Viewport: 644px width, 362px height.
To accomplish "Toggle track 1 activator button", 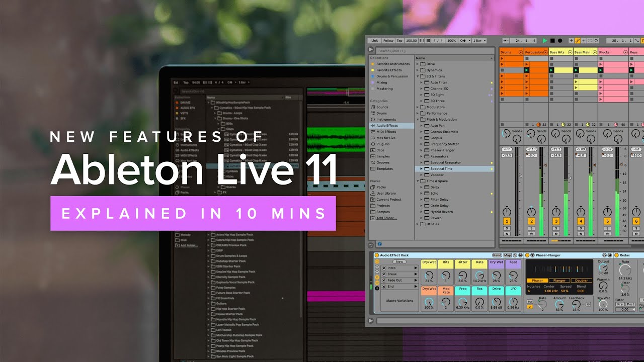I will (507, 221).
